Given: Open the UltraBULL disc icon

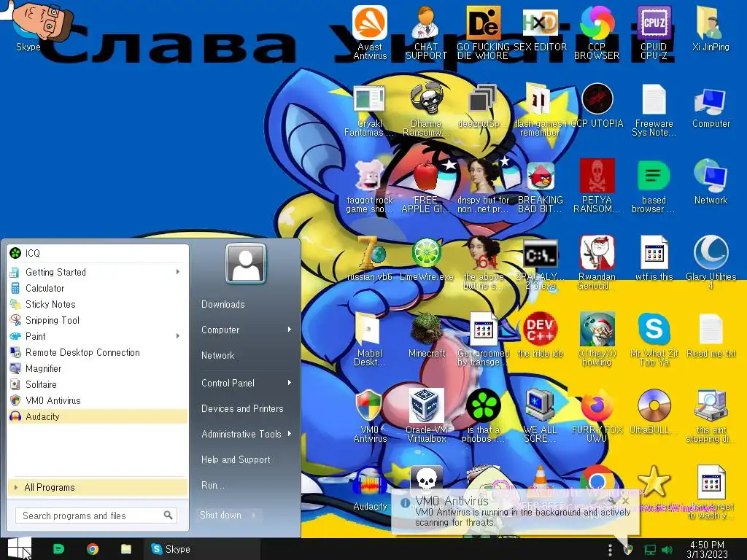Looking at the screenshot, I should click(x=654, y=412).
